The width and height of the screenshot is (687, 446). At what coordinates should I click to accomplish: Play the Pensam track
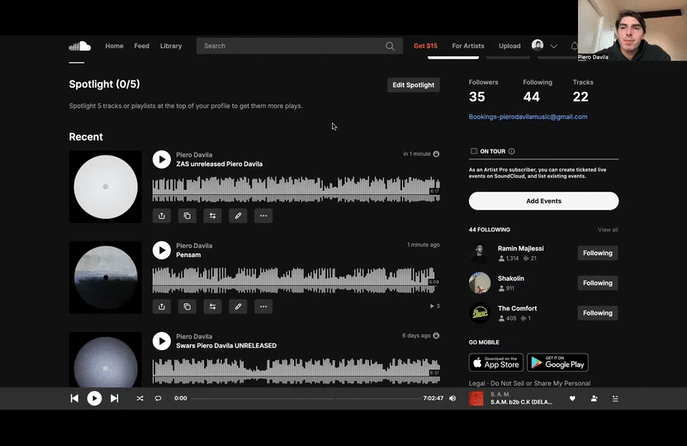click(162, 250)
